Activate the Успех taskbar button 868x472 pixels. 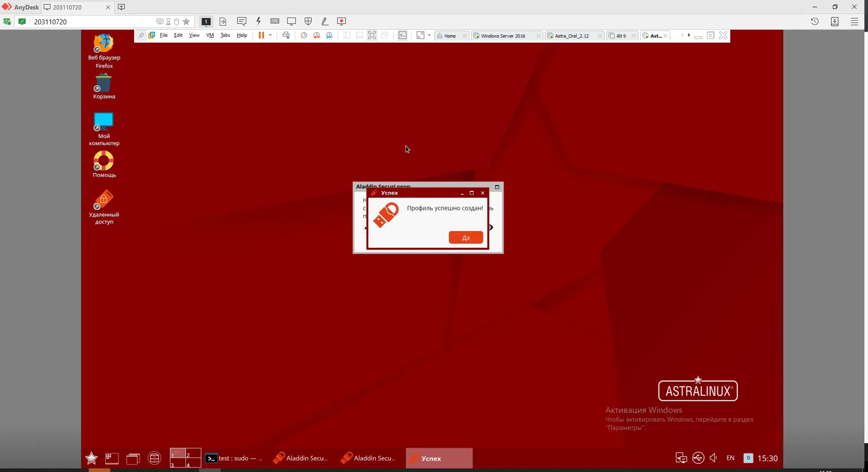click(x=439, y=458)
